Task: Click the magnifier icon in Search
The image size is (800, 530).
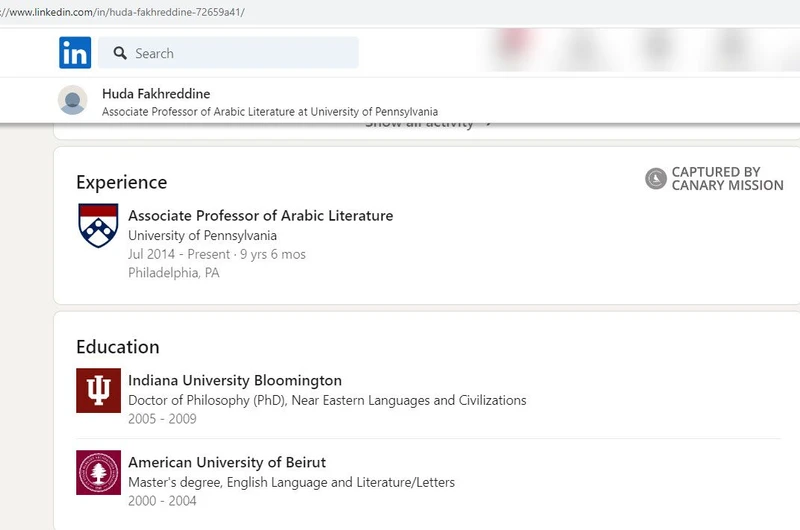Action: (120, 53)
